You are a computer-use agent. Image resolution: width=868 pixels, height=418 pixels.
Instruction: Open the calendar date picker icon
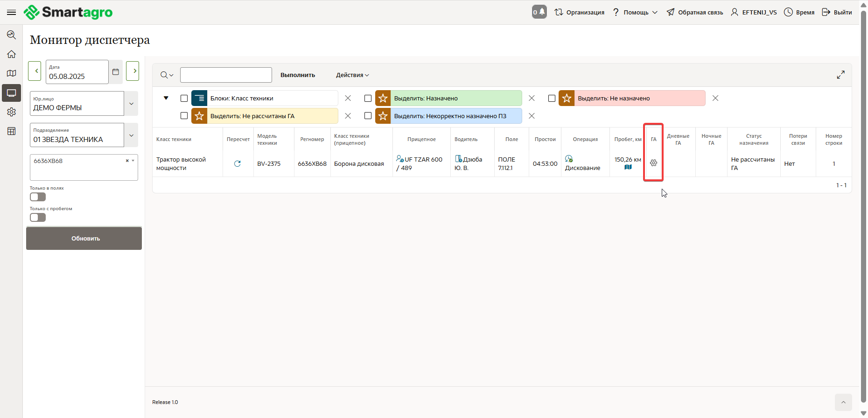tap(116, 72)
